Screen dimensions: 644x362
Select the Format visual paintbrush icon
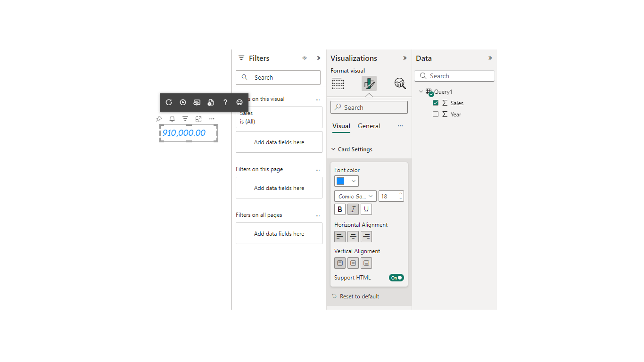point(369,83)
